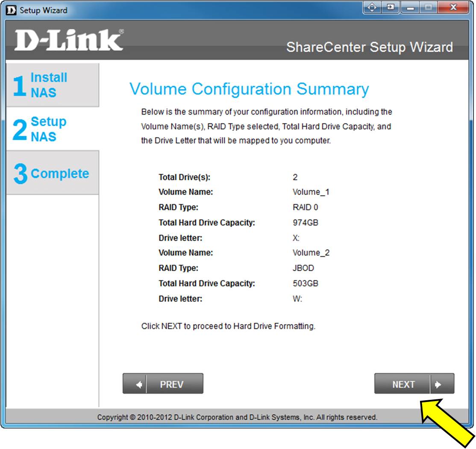Select step 3 Complete
This screenshot has height=449, width=476.
point(53,173)
